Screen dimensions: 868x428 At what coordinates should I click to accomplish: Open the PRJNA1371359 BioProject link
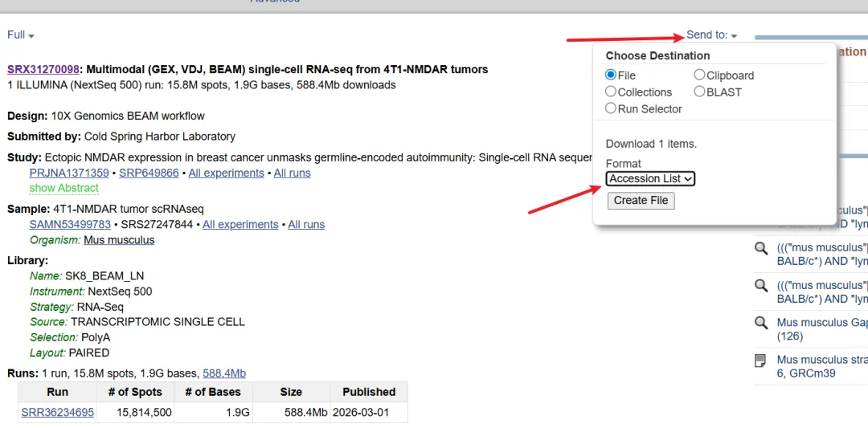69,173
